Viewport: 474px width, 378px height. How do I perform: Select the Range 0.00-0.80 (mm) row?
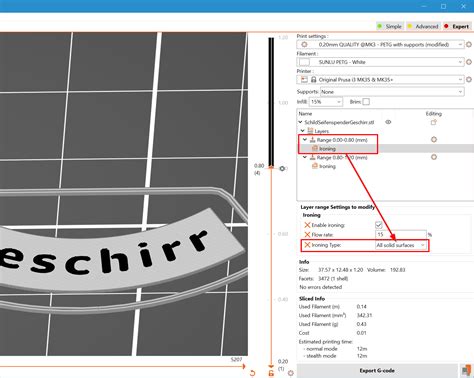pyautogui.click(x=342, y=140)
